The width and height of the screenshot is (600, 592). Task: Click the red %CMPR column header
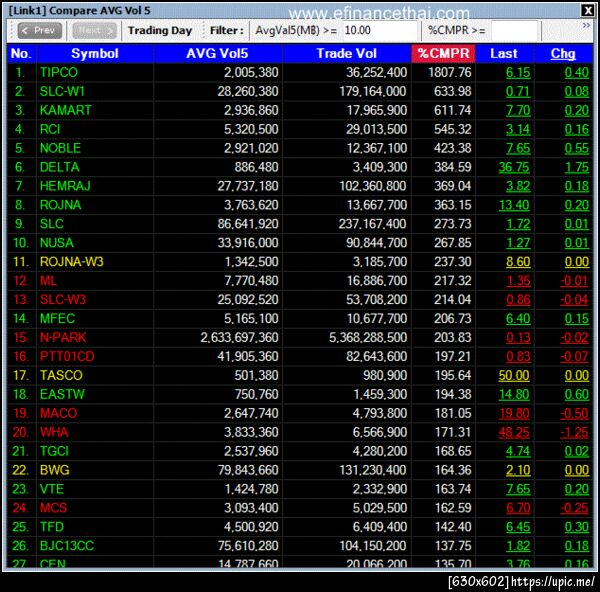[443, 54]
